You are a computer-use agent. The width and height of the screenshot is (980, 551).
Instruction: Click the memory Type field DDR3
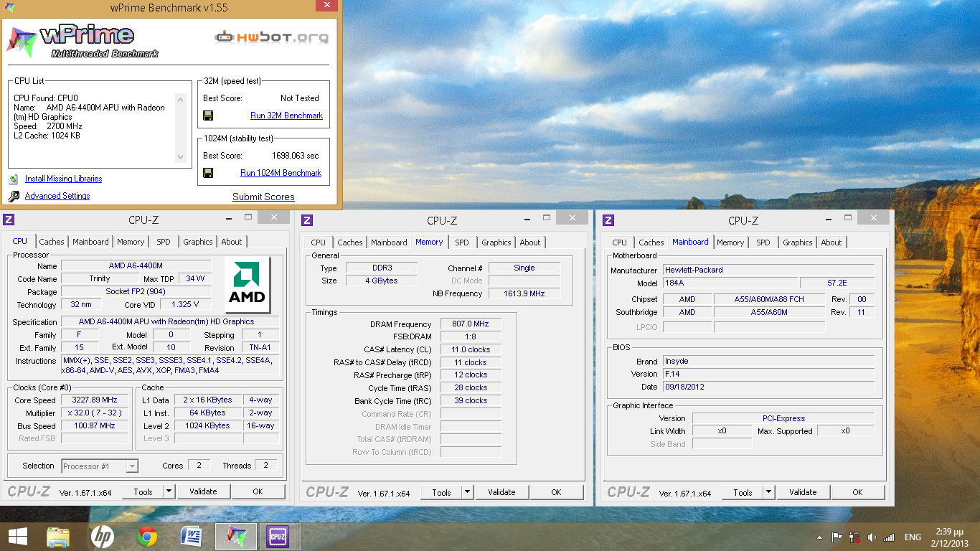381,268
